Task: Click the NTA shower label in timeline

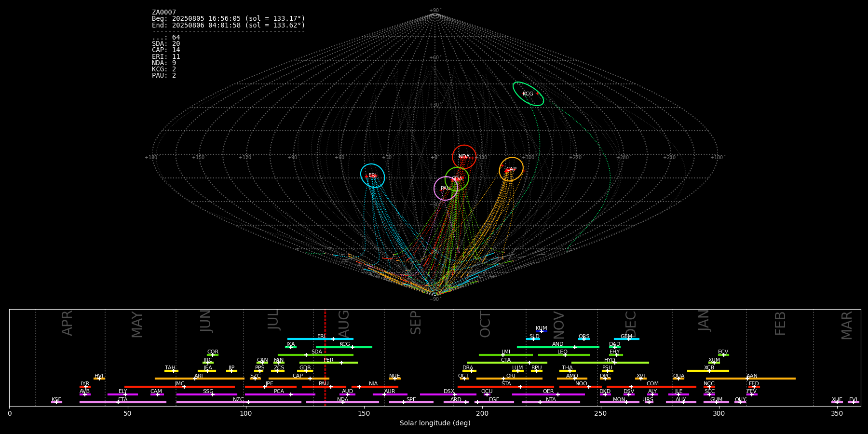Action: [551, 400]
